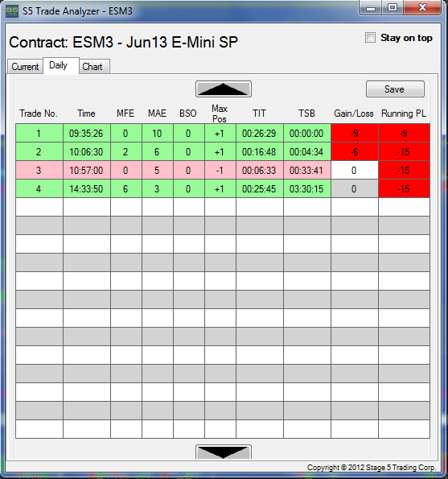Click the MFE column header
This screenshot has height=479, width=448.
pyautogui.click(x=125, y=114)
